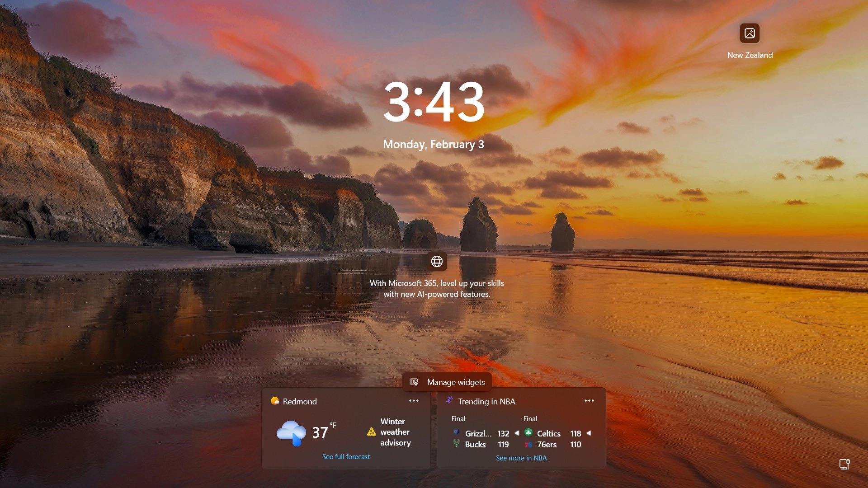Click the Microsoft 365 AI-powered features message
868x488 pixels.
click(437, 289)
